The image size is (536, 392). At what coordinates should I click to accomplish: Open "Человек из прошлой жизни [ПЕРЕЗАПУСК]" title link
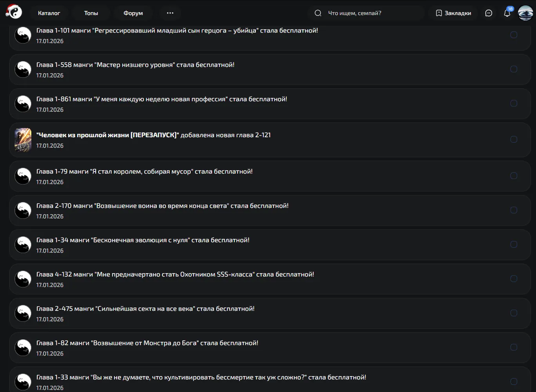(x=108, y=135)
